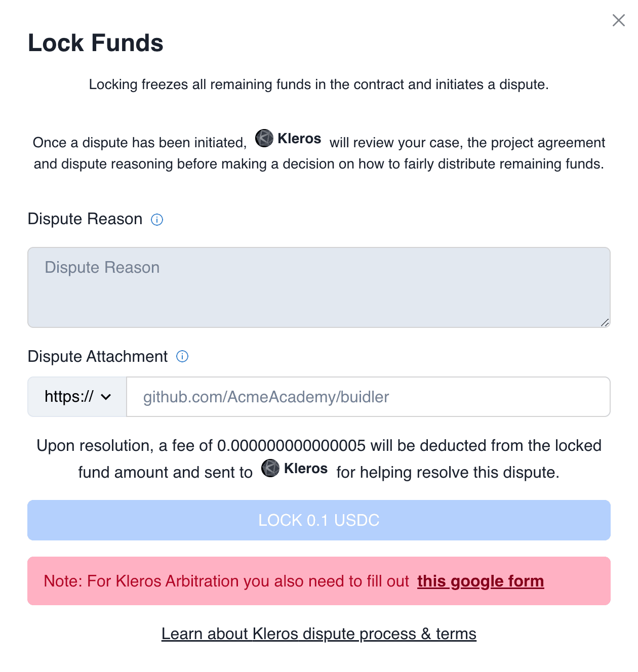Viewport: 638px width, 672px height.
Task: Click the Kleros name in fee sentence
Action: coord(306,469)
